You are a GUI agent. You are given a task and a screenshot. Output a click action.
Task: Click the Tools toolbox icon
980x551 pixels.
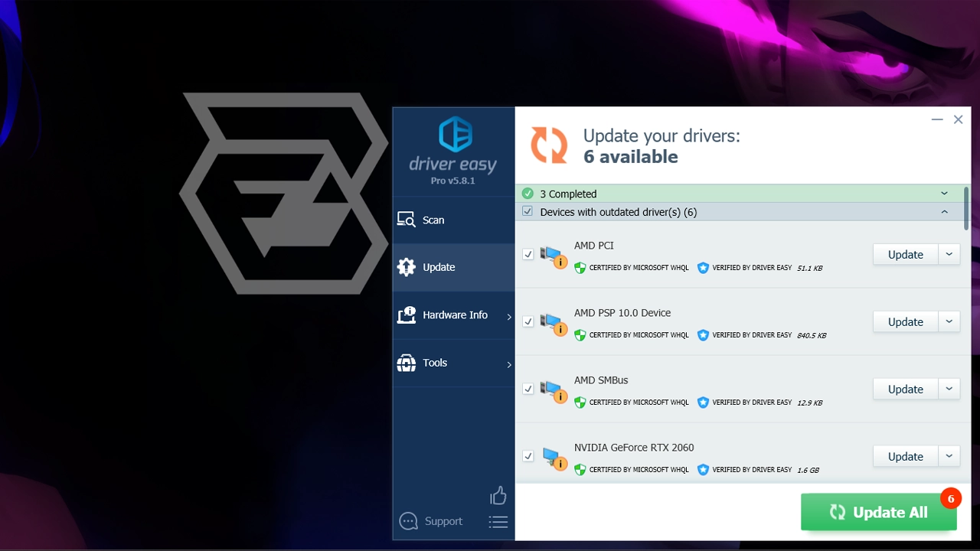[x=406, y=363]
